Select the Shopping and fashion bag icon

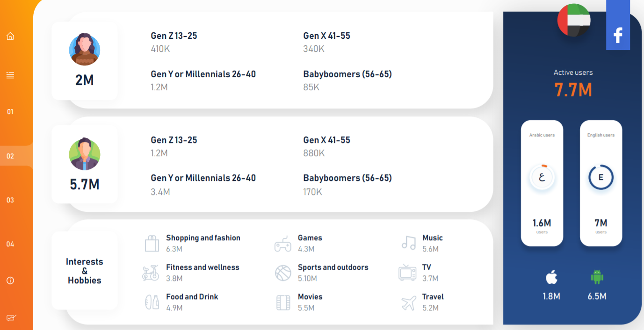click(152, 244)
